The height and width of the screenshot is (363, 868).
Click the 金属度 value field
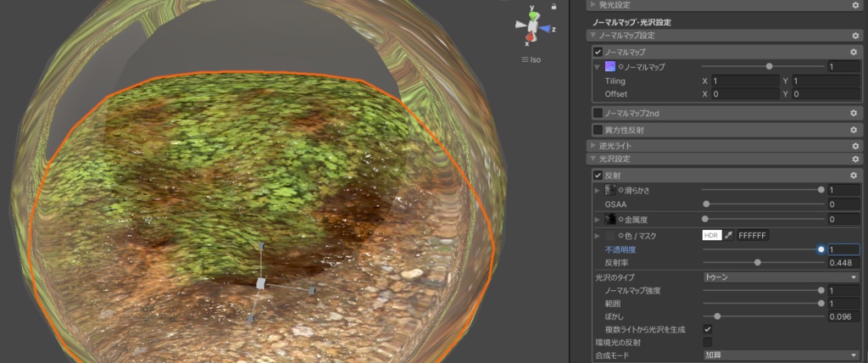[843, 220]
